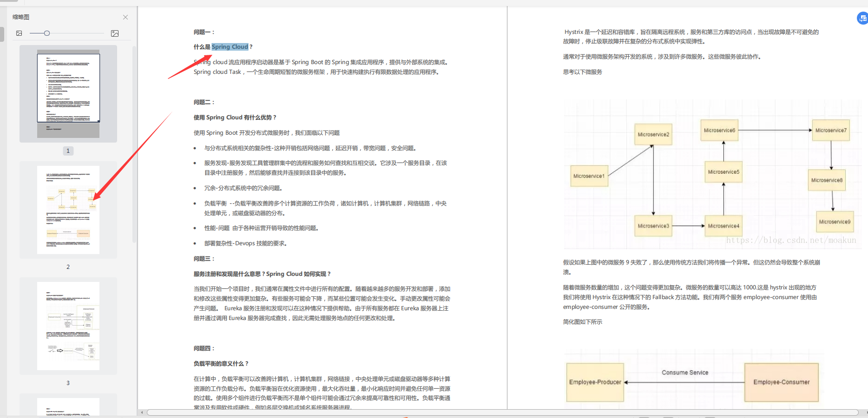Screen dimensions: 868x418
Task: Click the Microservice9 box in the diagram
Action: pyautogui.click(x=835, y=222)
